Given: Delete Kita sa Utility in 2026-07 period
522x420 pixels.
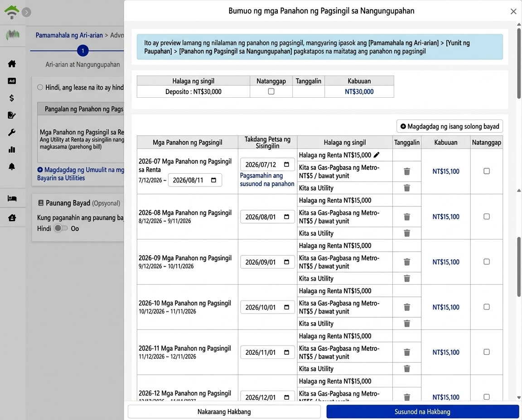Looking at the screenshot, I should 407,188.
